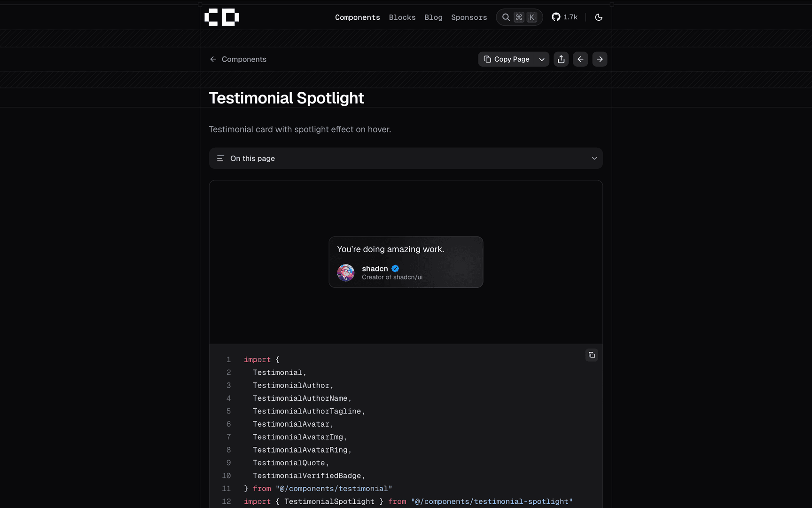Viewport: 812px width, 508px height.
Task: Click the Copy Page button
Action: tap(506, 59)
